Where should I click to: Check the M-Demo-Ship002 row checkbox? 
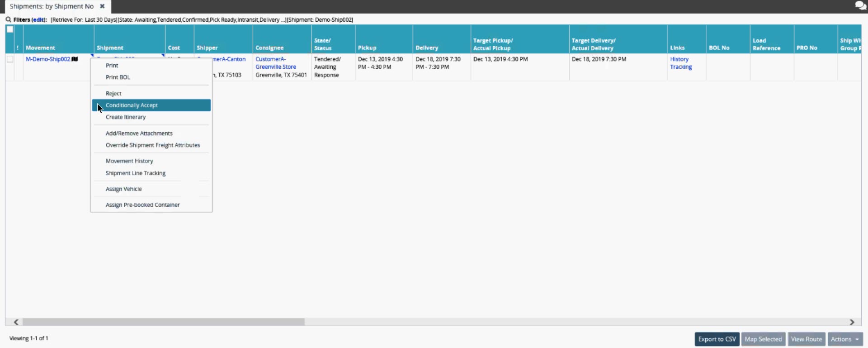tap(10, 59)
